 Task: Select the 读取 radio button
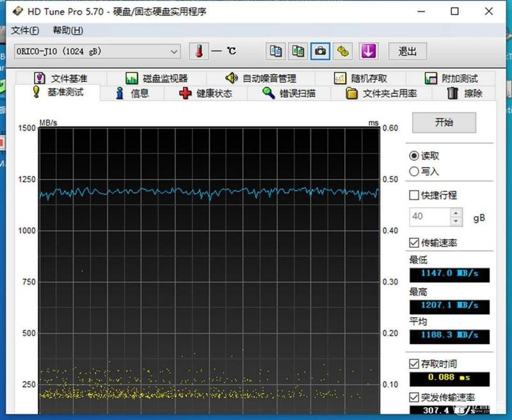414,156
